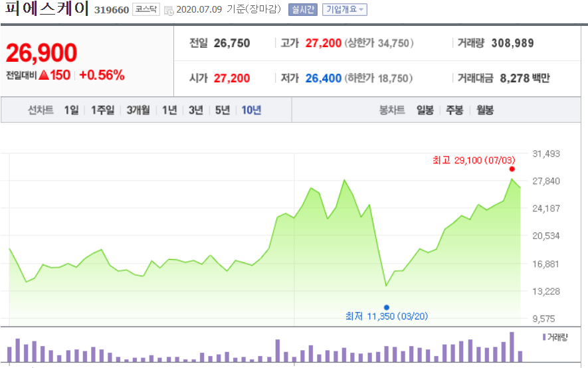Show the 3년 line chart
The height and width of the screenshot is (368, 588).
pyautogui.click(x=196, y=110)
